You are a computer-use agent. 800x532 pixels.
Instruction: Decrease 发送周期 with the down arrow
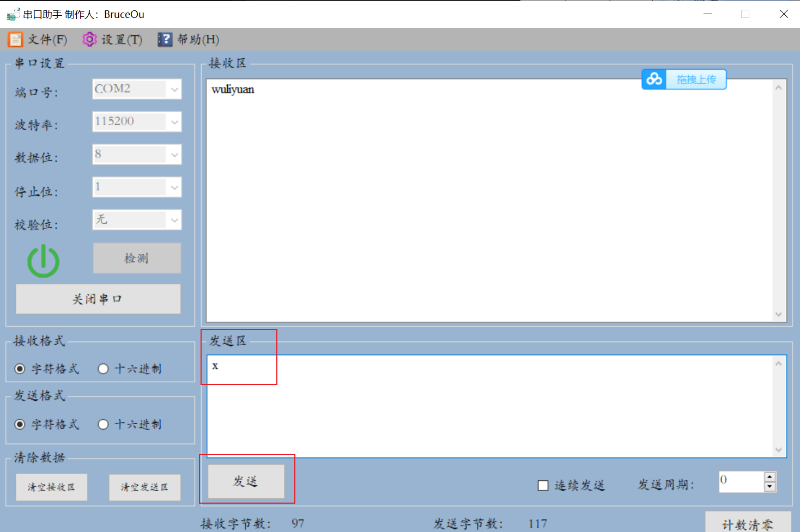coord(770,487)
